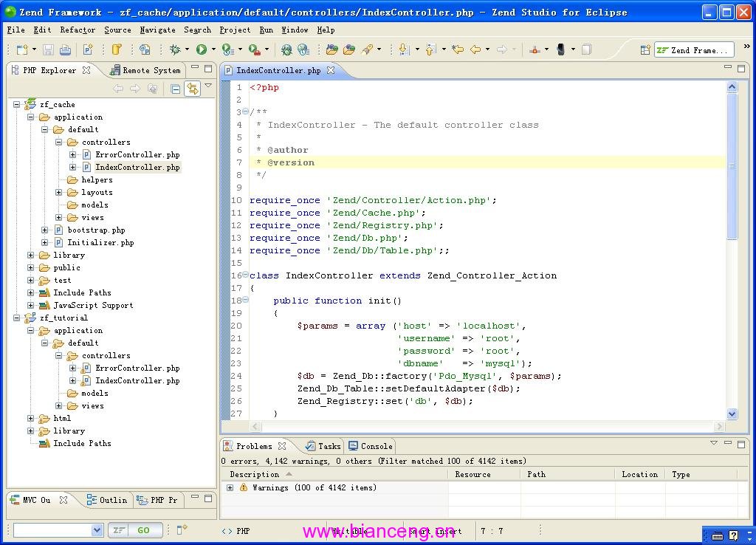Viewport: 756px width, 545px height.
Task: Expand the html folder under zf_tutorial
Action: tap(31, 418)
